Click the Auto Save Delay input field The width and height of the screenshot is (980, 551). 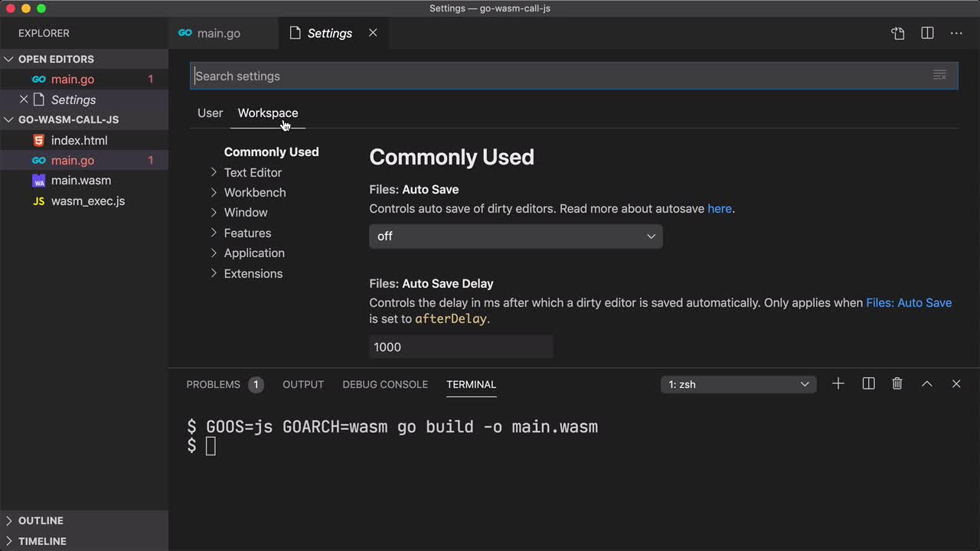click(x=460, y=347)
